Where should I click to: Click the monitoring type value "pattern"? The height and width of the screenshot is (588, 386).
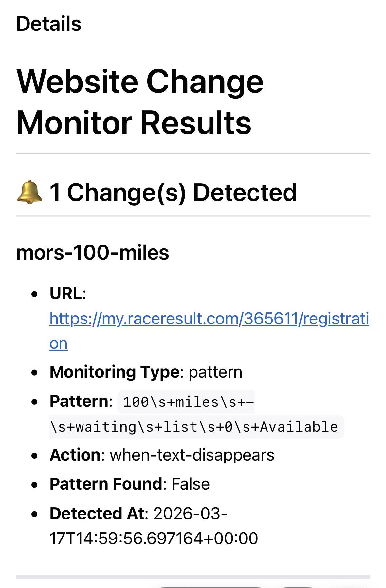pos(215,372)
